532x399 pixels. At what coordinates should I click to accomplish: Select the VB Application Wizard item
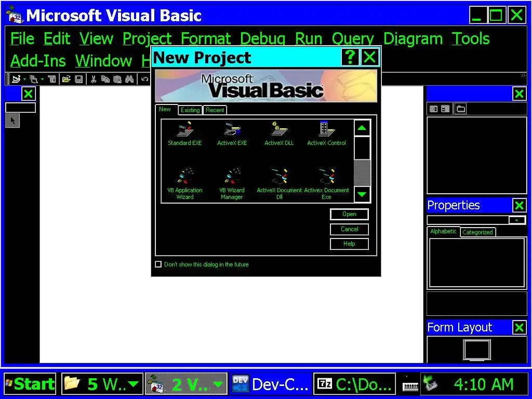pyautogui.click(x=184, y=183)
